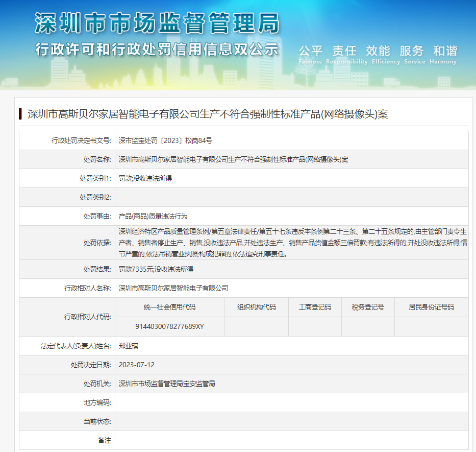Click the legal representative name 郑亚琪
The height and width of the screenshot is (452, 476).
(x=128, y=346)
